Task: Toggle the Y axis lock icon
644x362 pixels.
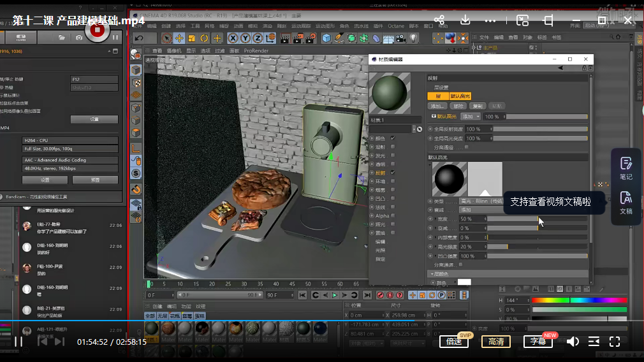Action: tap(245, 39)
